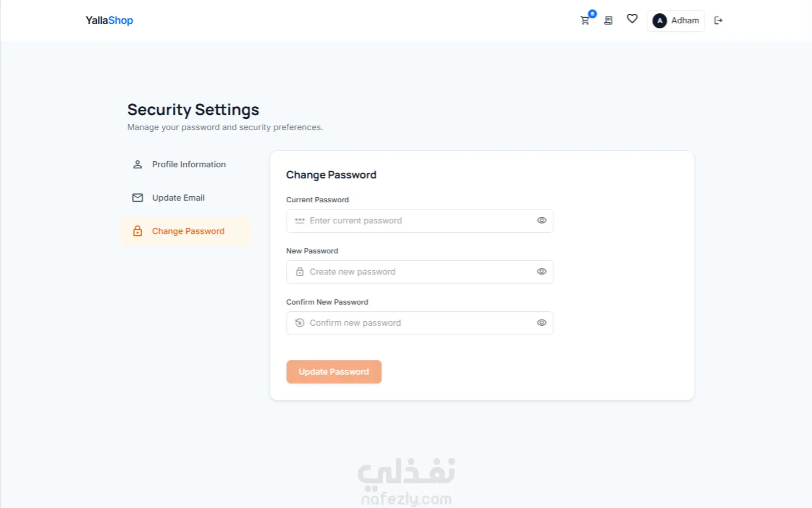Viewport: 812px width, 508px height.
Task: Click the envelope icon beside Update Email
Action: (137, 198)
